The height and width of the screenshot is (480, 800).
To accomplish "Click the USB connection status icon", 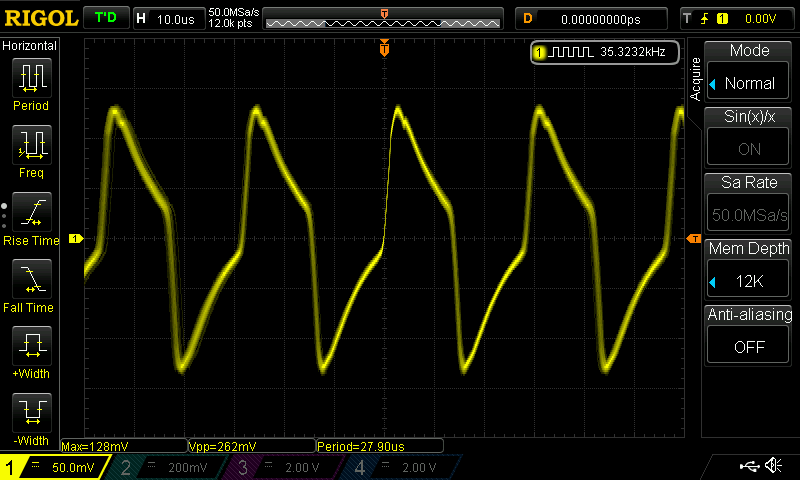I will pyautogui.click(x=749, y=466).
